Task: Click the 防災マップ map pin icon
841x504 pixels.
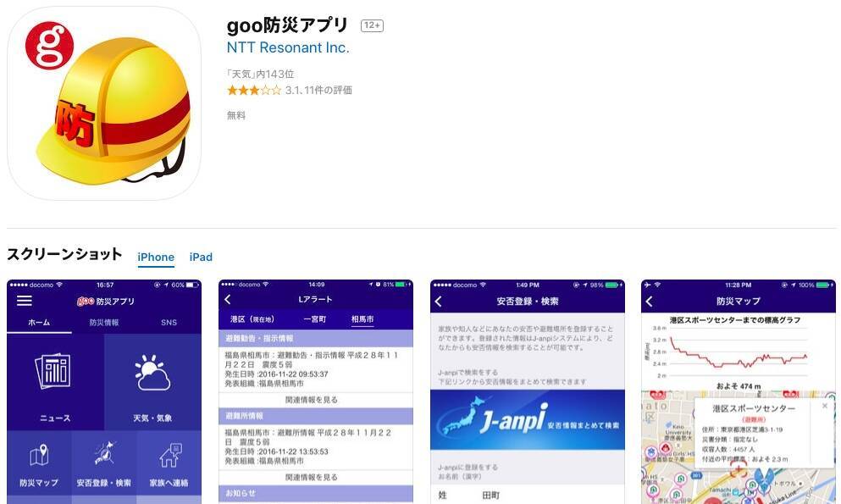Action: pos(39,455)
